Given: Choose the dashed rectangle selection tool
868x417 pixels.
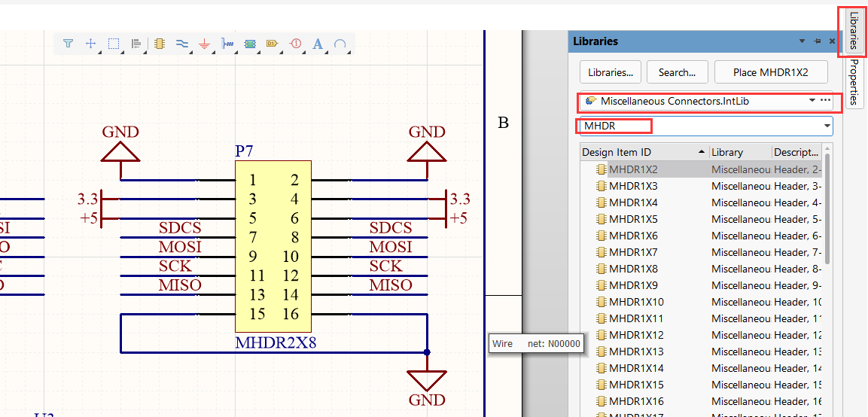Looking at the screenshot, I should pyautogui.click(x=114, y=43).
